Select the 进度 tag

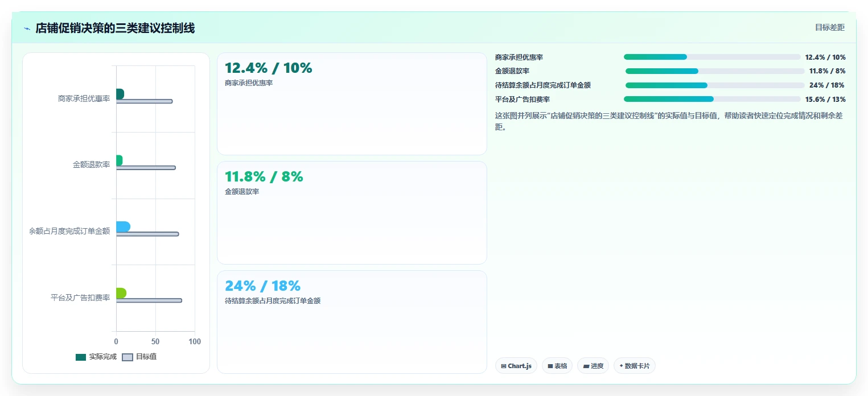pyautogui.click(x=593, y=366)
